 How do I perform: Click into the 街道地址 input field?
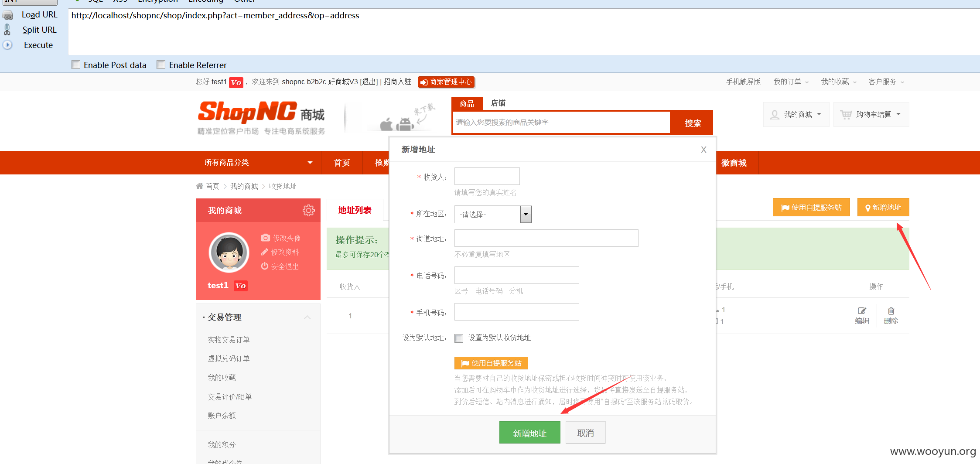tap(546, 238)
